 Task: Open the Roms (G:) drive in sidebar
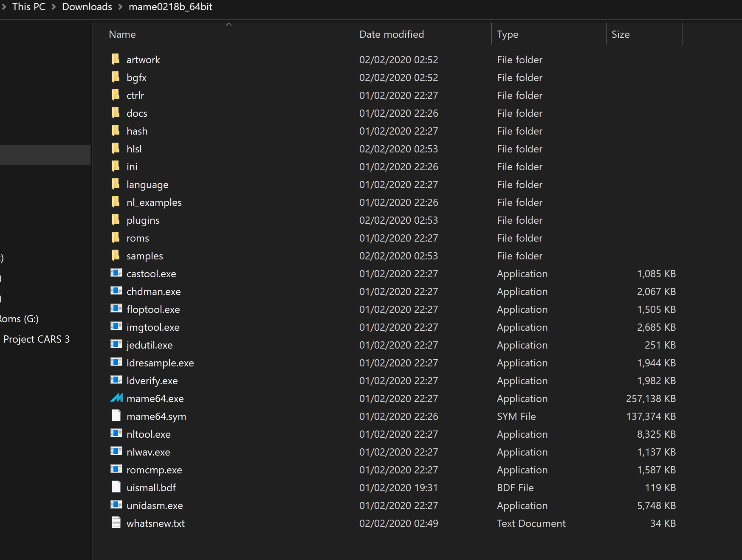(19, 319)
